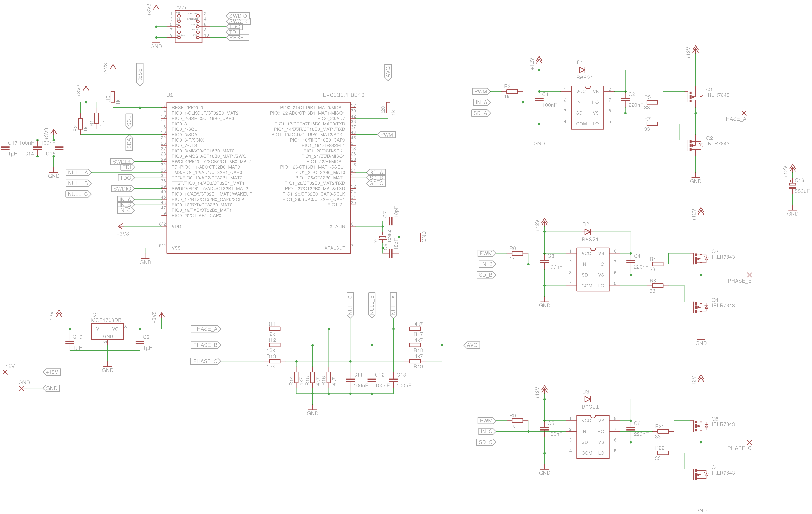Click the IN_B label at the phase B driver
The width and height of the screenshot is (812, 514).
487,264
